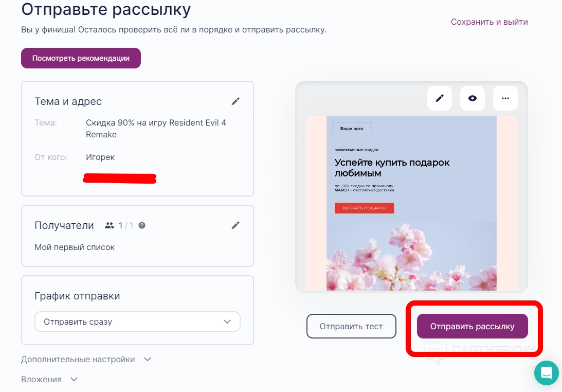Open the three-dots more options menu
Viewport: 562px width, 392px height.
(505, 98)
